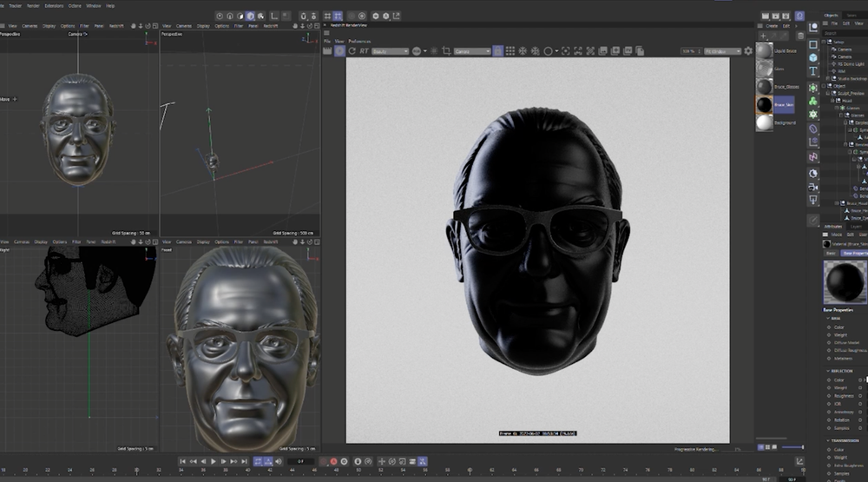
Task: Click the 100 % zoom value field
Action: pyautogui.click(x=691, y=51)
